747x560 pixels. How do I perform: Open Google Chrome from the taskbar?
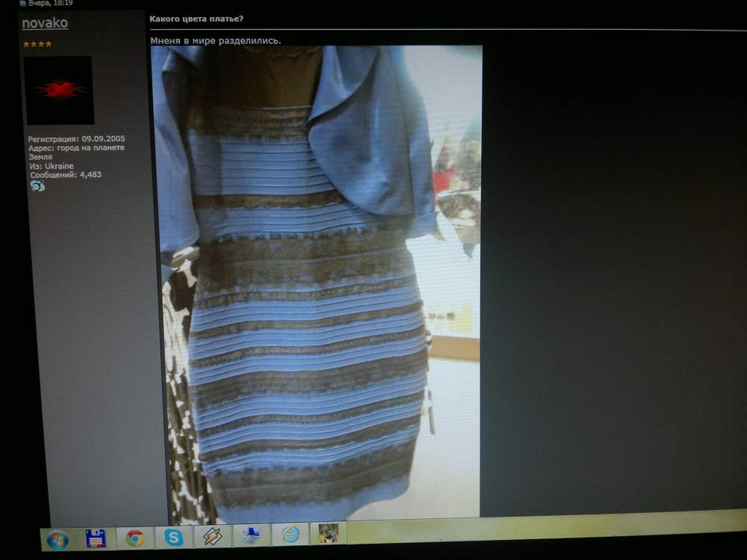coord(134,538)
